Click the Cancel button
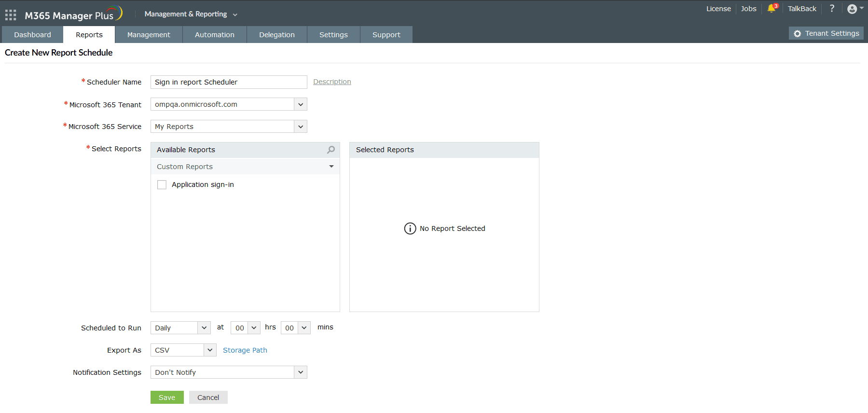This screenshot has width=868, height=413. point(208,398)
